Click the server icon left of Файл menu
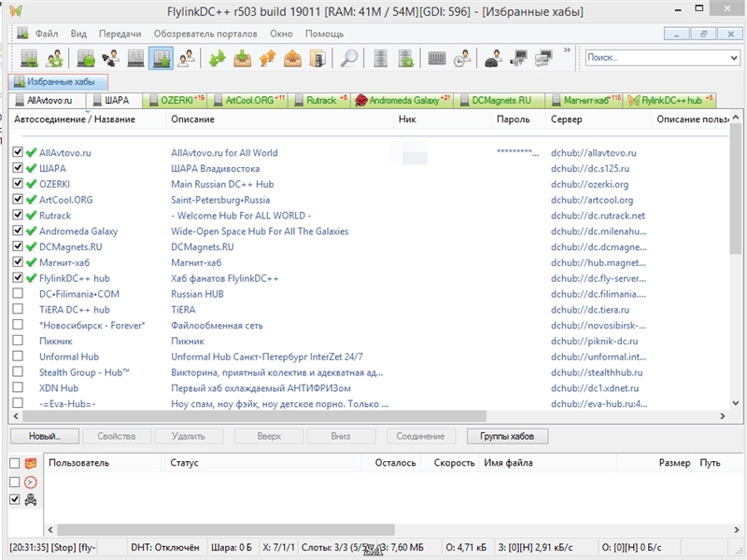Screen dimensions: 747x560 coord(22,33)
